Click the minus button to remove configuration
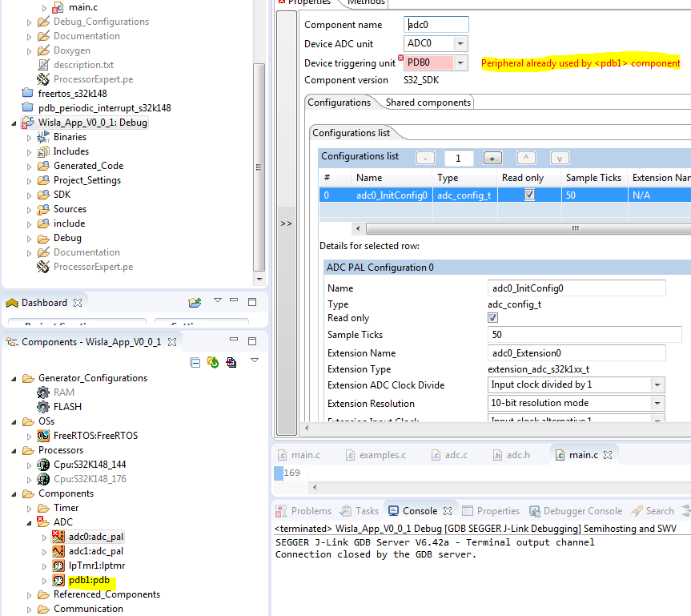Screen dimensions: 691x616 [x=425, y=158]
